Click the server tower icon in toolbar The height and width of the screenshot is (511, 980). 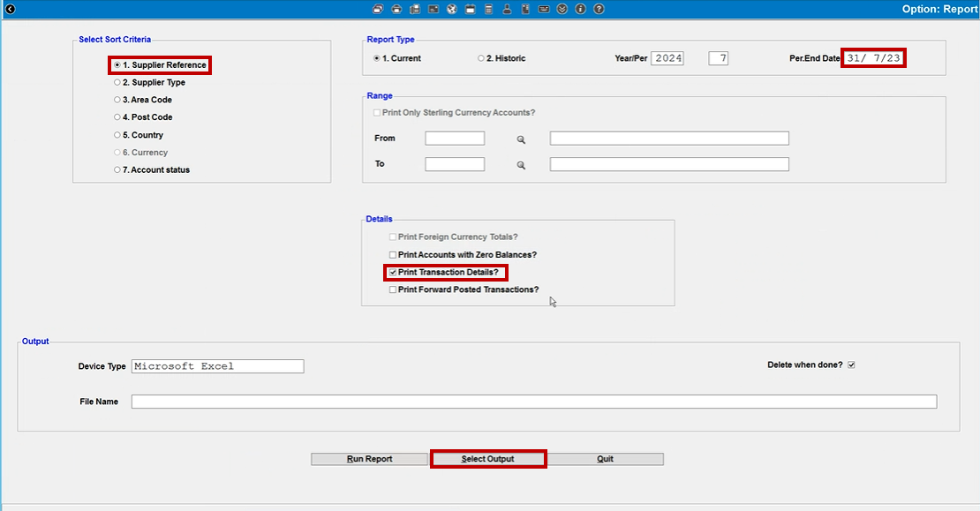coord(525,9)
